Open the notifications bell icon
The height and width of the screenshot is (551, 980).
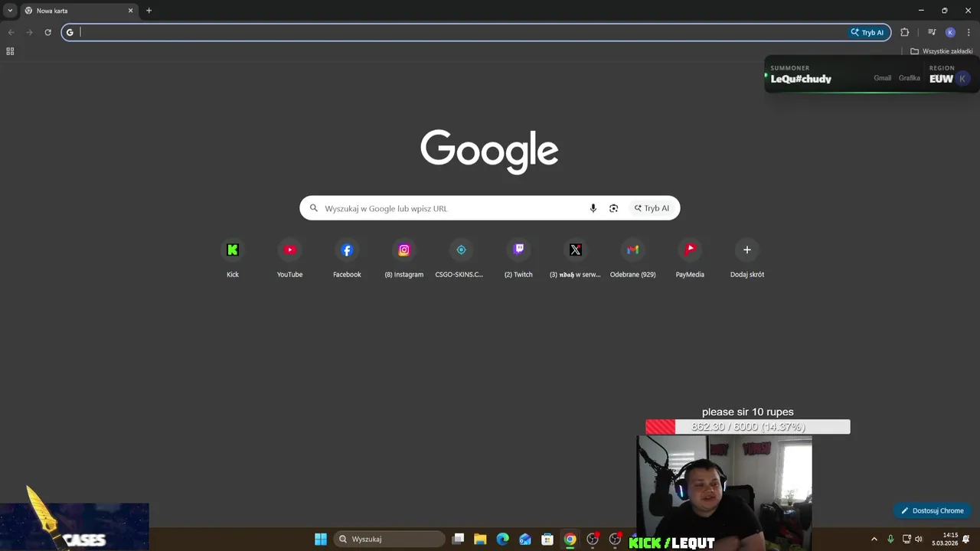point(967,539)
